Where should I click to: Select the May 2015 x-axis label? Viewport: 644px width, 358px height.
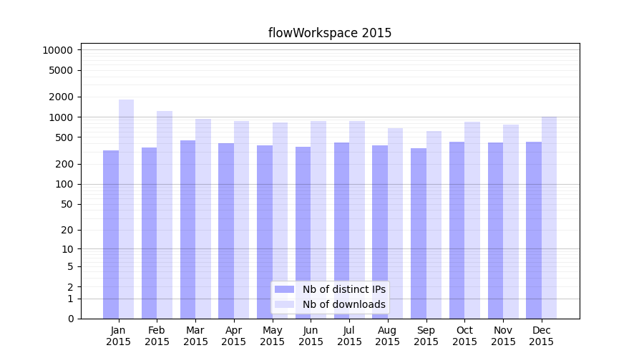(273, 336)
